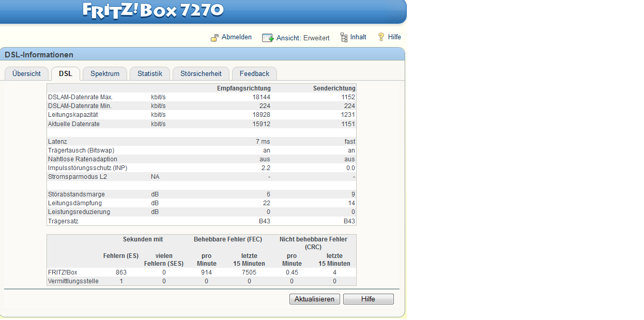Open the Spektrum tab
644x320 pixels.
tap(105, 73)
